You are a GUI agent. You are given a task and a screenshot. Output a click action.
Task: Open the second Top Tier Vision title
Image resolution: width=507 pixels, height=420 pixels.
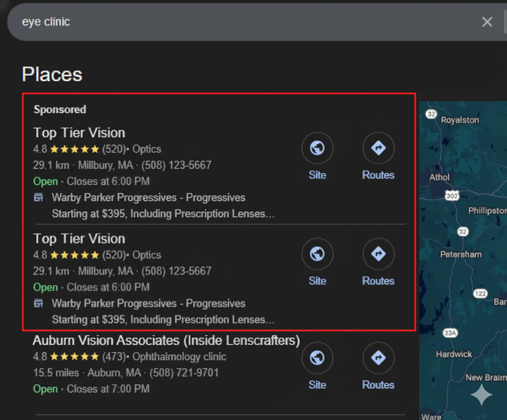79,239
